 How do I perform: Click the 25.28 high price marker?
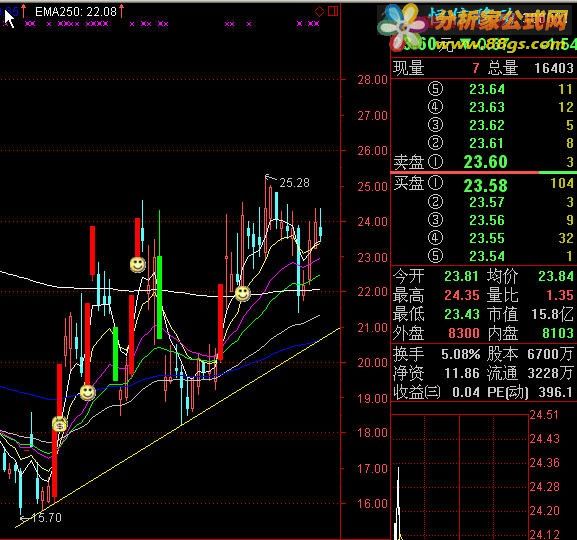(x=294, y=183)
